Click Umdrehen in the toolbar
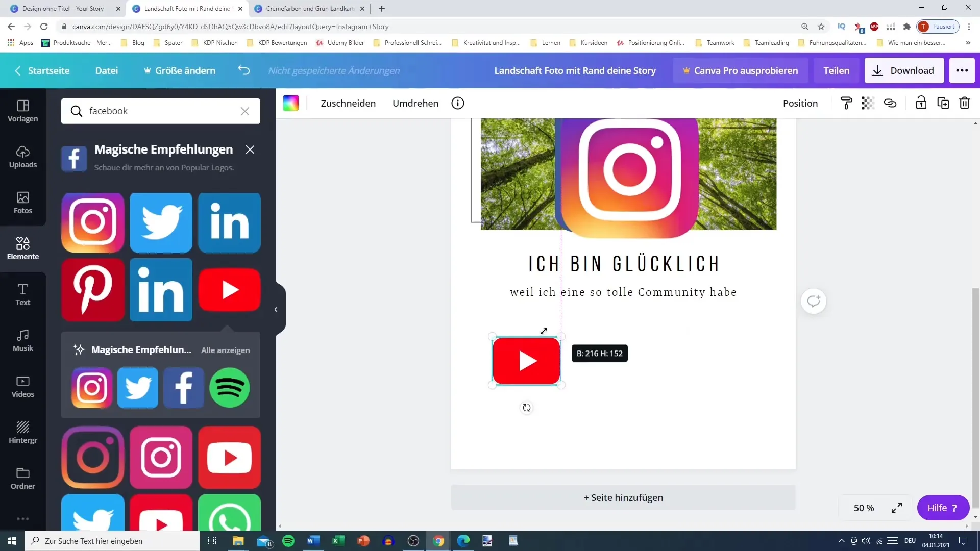The width and height of the screenshot is (980, 551). tap(415, 103)
